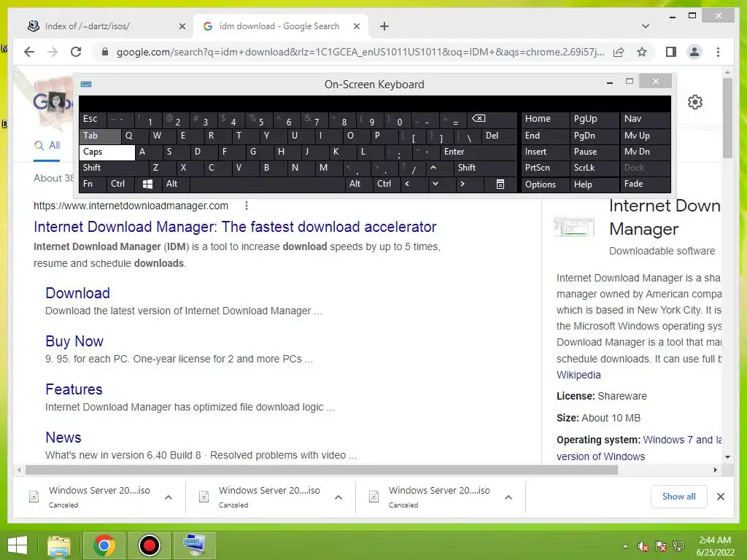Toggle Insert key on On-Screen Keyboard
The image size is (747, 560).
[545, 152]
